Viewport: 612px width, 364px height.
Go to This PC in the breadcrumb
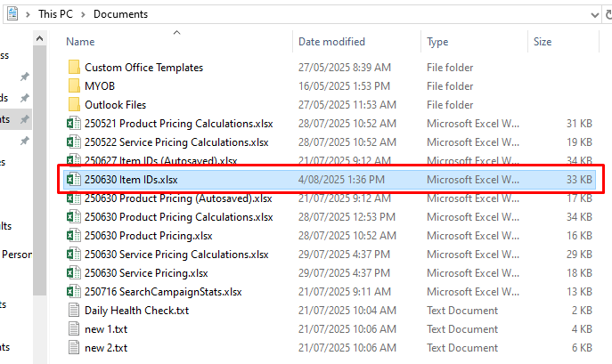pyautogui.click(x=55, y=14)
